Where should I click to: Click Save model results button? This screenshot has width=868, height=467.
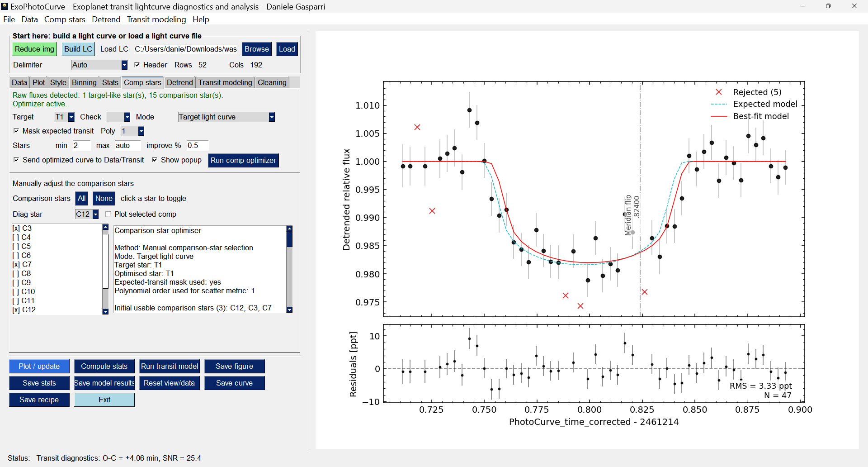[104, 383]
